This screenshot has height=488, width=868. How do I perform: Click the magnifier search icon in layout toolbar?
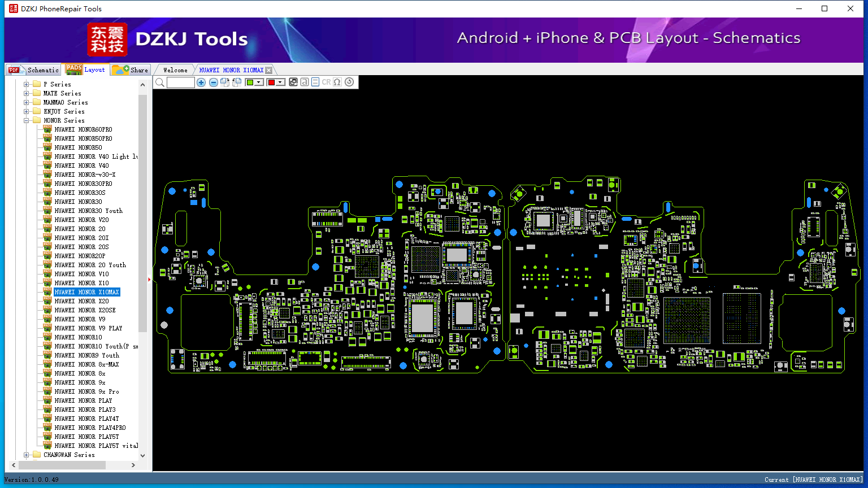[x=160, y=82]
